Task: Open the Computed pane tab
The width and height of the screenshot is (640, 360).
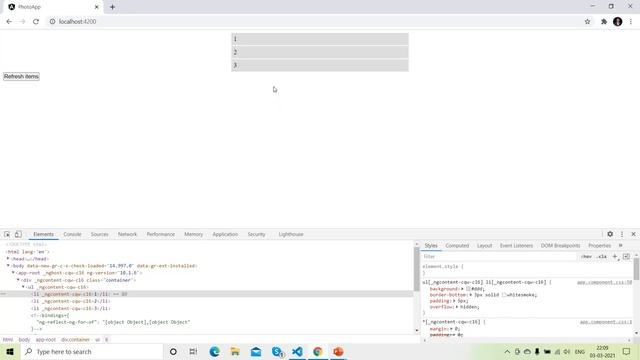Action: (457, 246)
